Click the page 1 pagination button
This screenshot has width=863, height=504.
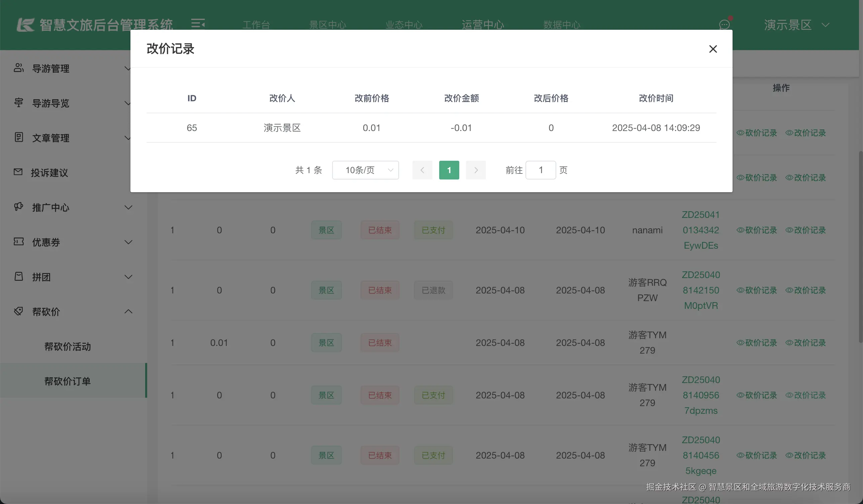click(449, 170)
